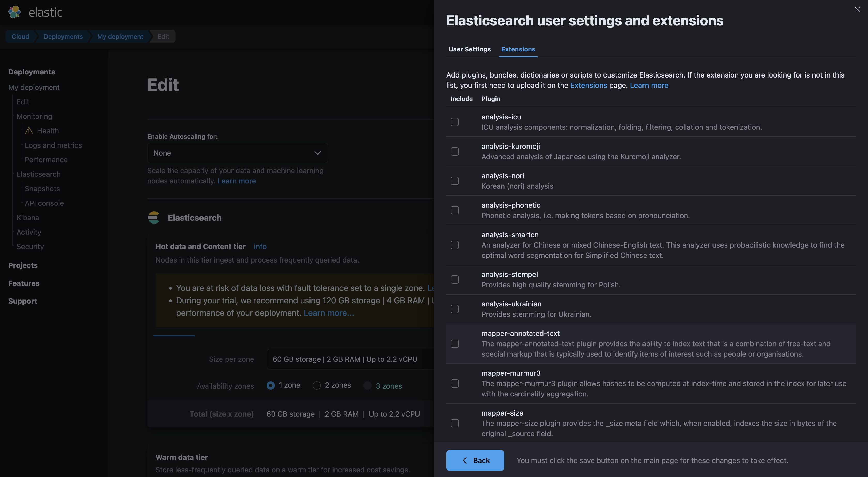
Task: Include the mapper-murmur3 plugin
Action: pyautogui.click(x=455, y=384)
